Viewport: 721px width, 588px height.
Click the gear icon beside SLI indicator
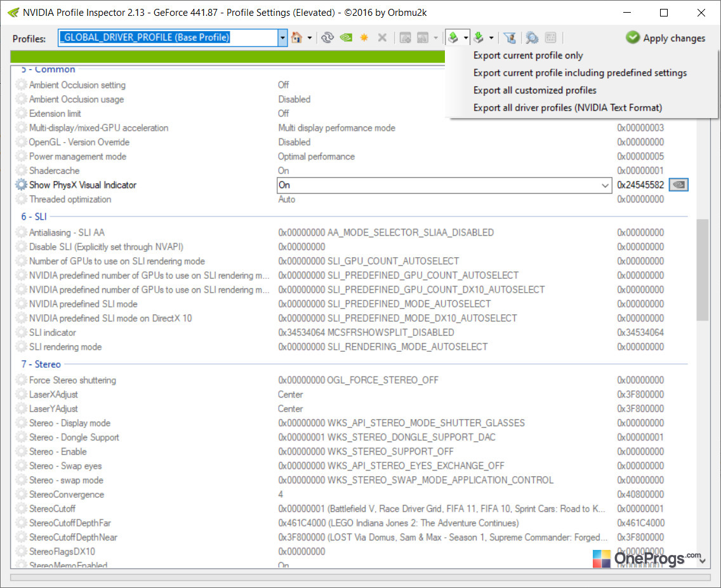[x=21, y=333]
